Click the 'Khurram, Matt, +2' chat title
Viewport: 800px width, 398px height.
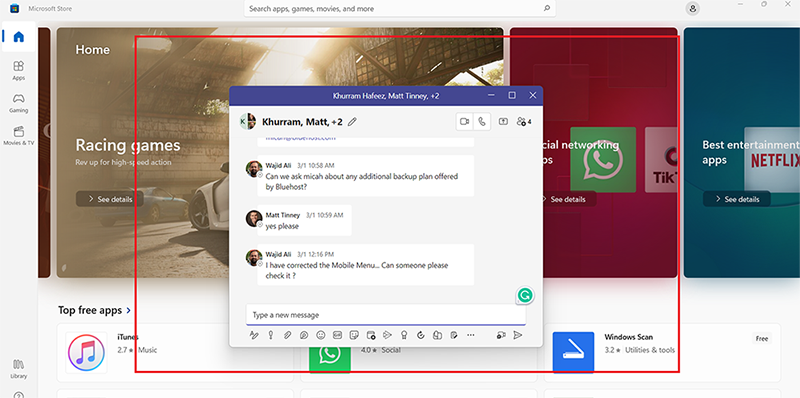[x=302, y=121]
